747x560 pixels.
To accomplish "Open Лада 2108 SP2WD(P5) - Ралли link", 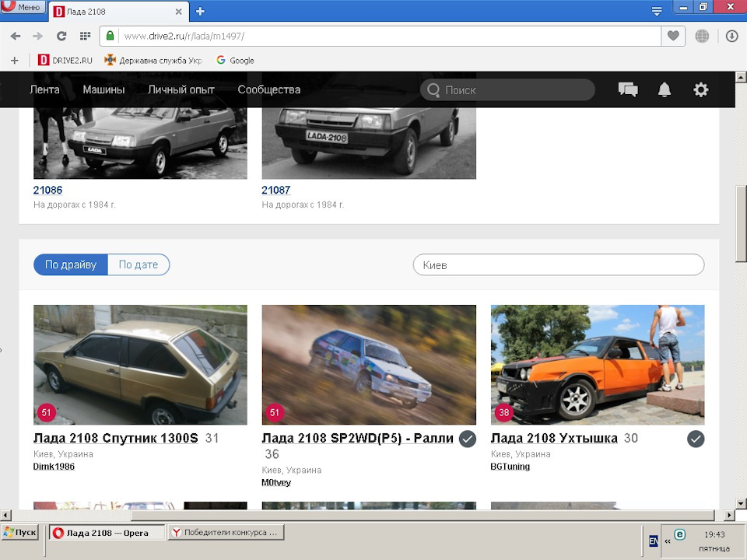I will (x=357, y=438).
